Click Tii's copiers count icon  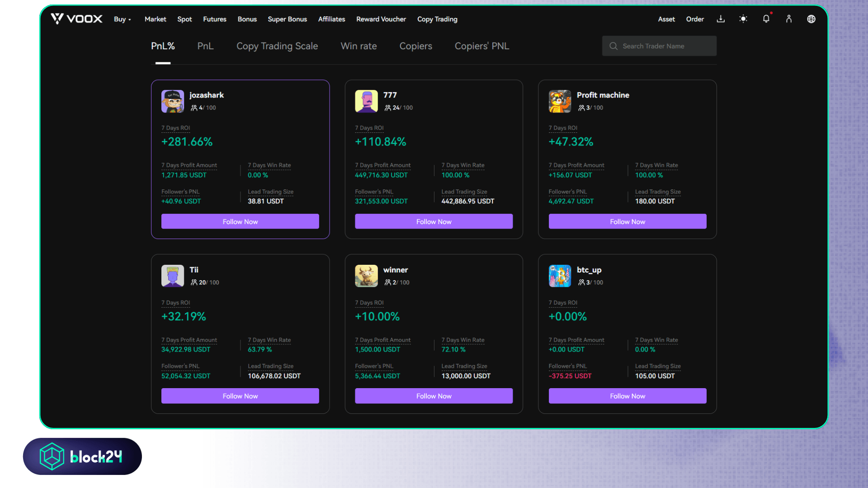(194, 282)
